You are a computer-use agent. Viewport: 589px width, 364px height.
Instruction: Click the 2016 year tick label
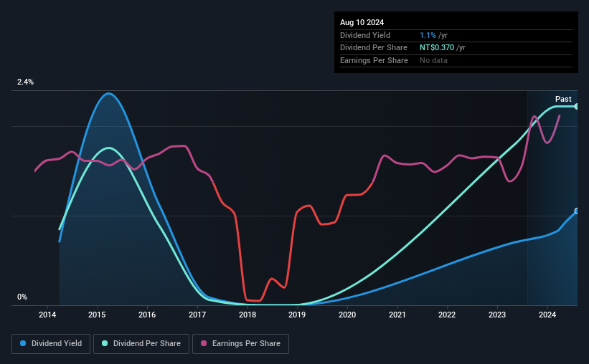[147, 315]
